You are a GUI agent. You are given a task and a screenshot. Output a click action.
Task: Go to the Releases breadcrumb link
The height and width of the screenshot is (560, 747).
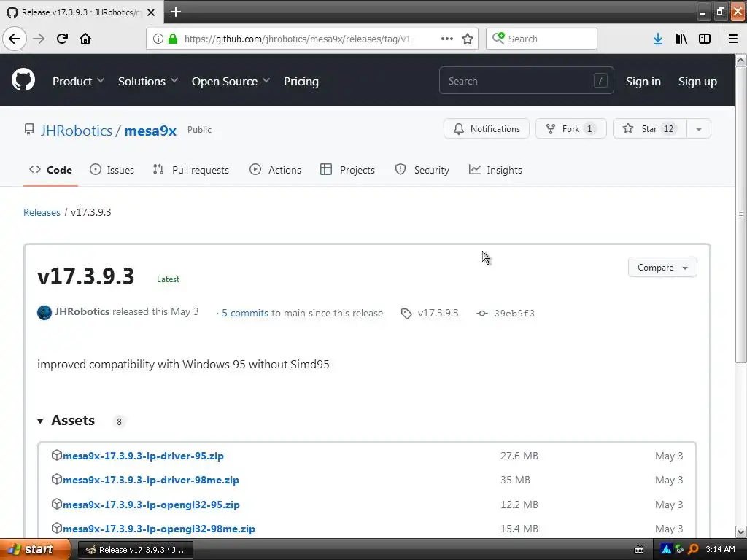pos(42,212)
